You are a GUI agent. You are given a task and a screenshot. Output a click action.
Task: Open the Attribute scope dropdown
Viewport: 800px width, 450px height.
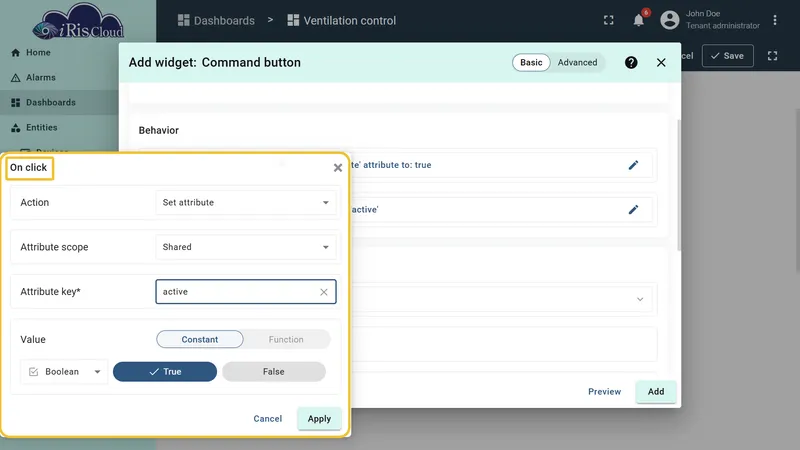pos(245,247)
